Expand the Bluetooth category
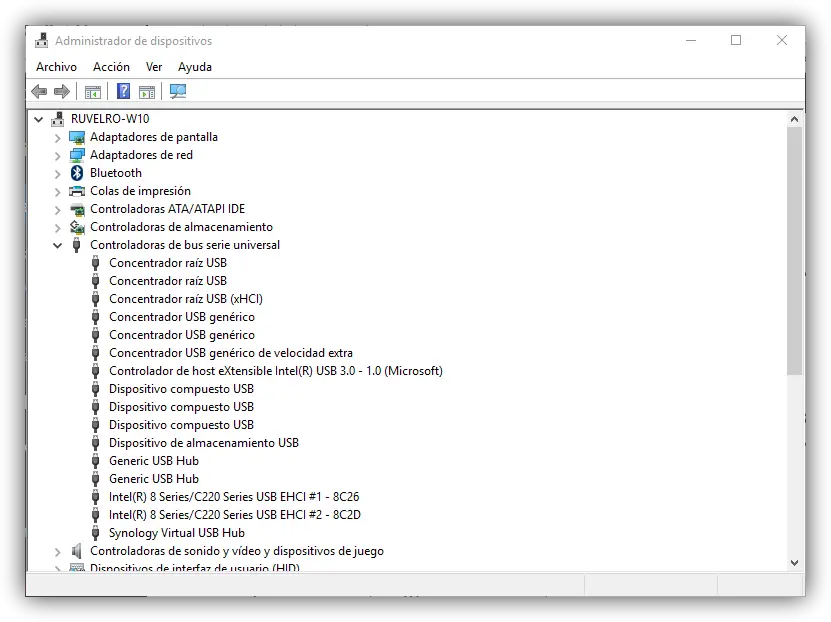The width and height of the screenshot is (831, 622). [58, 174]
